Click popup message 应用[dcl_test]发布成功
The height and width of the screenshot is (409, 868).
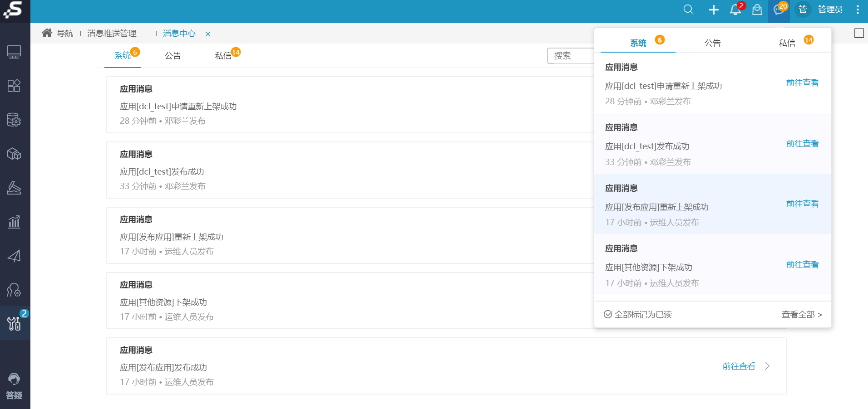tap(647, 146)
